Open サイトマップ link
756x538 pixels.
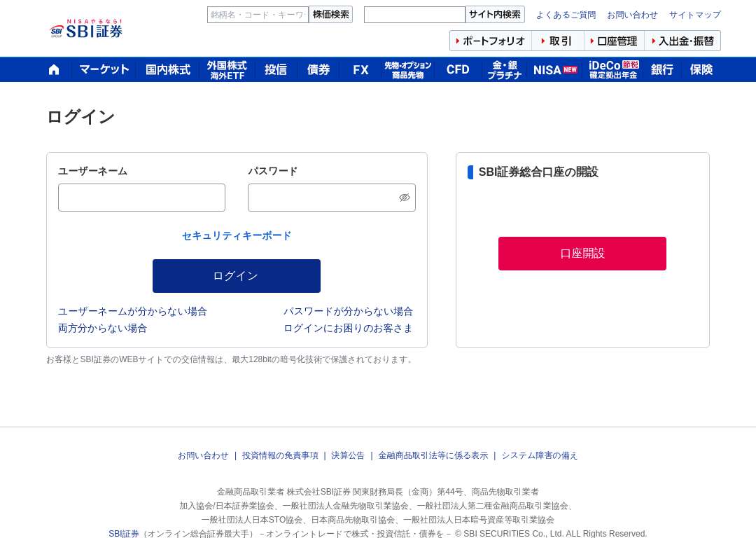pyautogui.click(x=695, y=15)
